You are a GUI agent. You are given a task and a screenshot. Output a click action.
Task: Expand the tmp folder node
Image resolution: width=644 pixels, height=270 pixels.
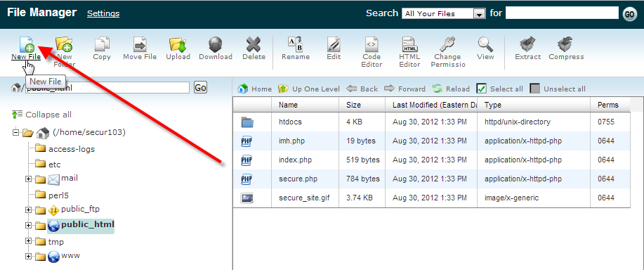(28, 241)
